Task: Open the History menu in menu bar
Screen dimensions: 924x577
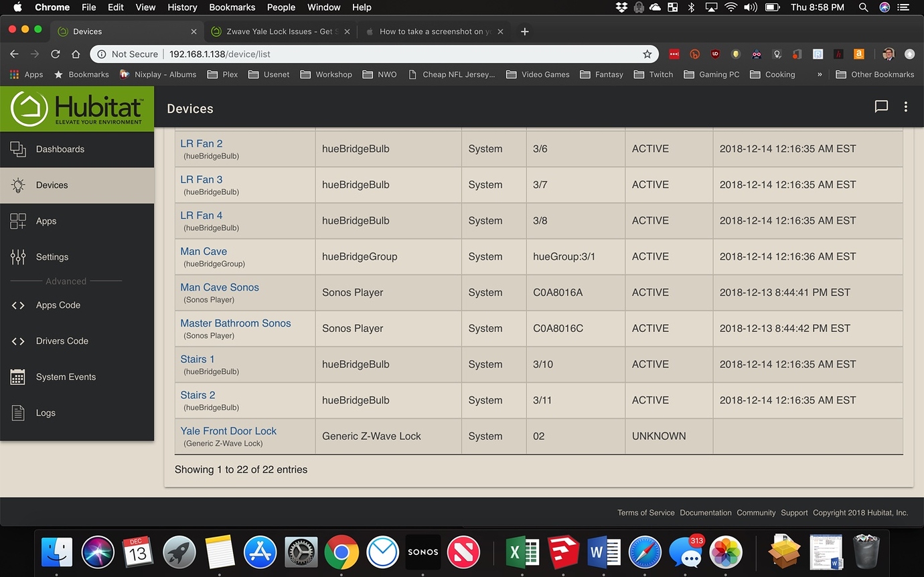Action: tap(182, 7)
